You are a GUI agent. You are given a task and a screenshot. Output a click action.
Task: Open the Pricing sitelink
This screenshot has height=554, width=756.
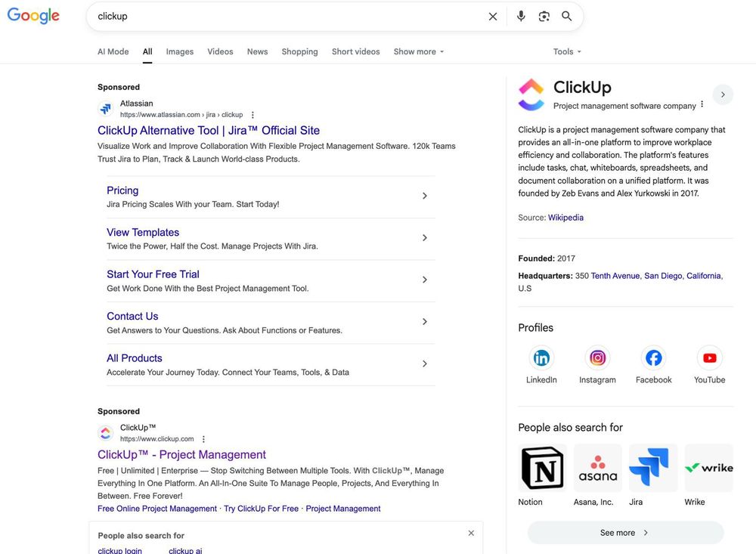click(122, 190)
